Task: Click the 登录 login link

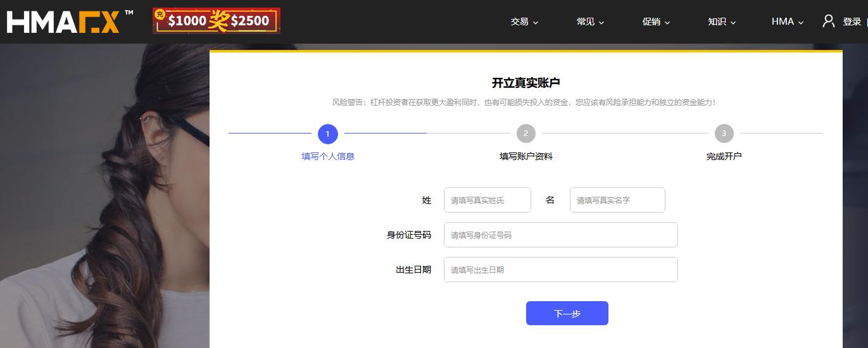Action: 852,22
